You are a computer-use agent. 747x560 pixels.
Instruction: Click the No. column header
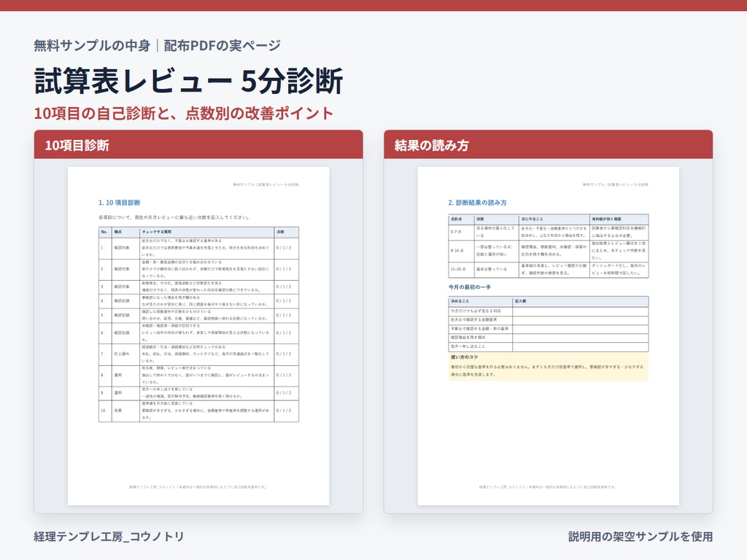point(105,233)
